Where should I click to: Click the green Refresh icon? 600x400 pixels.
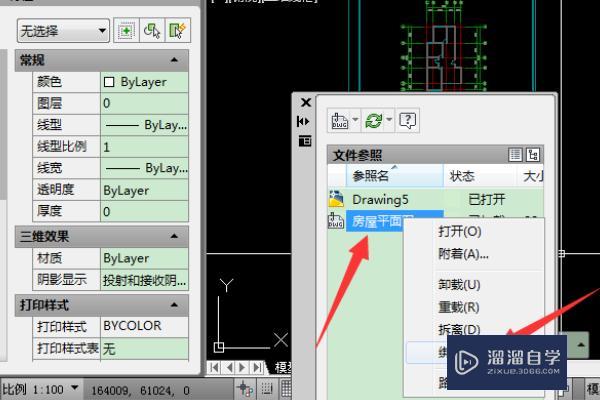tap(373, 121)
